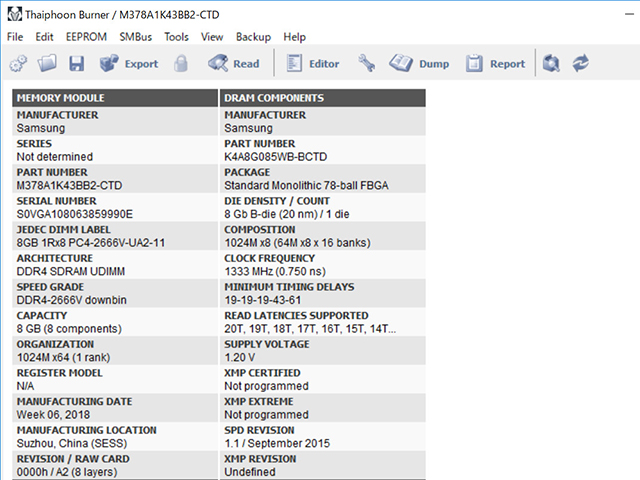640x480 pixels.
Task: Click the refresh arrows icon
Action: click(x=580, y=64)
